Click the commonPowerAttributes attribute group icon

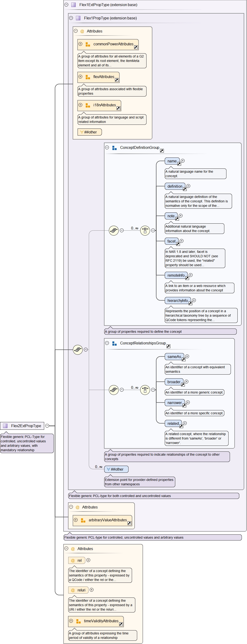(88, 44)
